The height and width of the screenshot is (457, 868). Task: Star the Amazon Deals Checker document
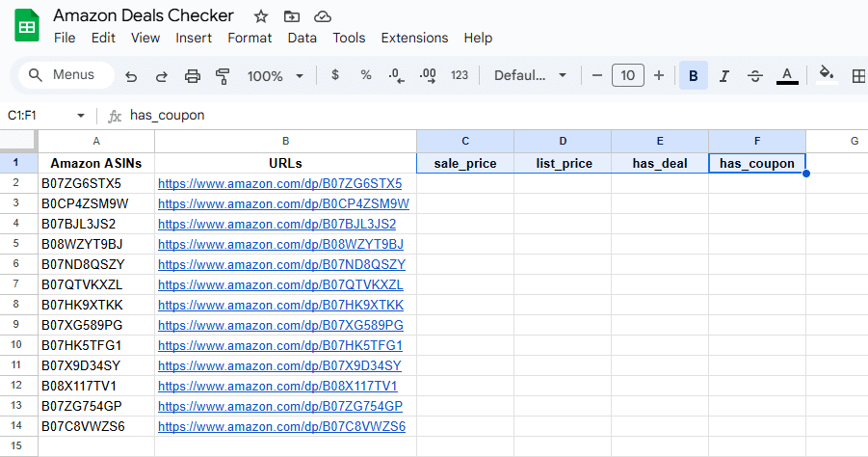(x=261, y=16)
